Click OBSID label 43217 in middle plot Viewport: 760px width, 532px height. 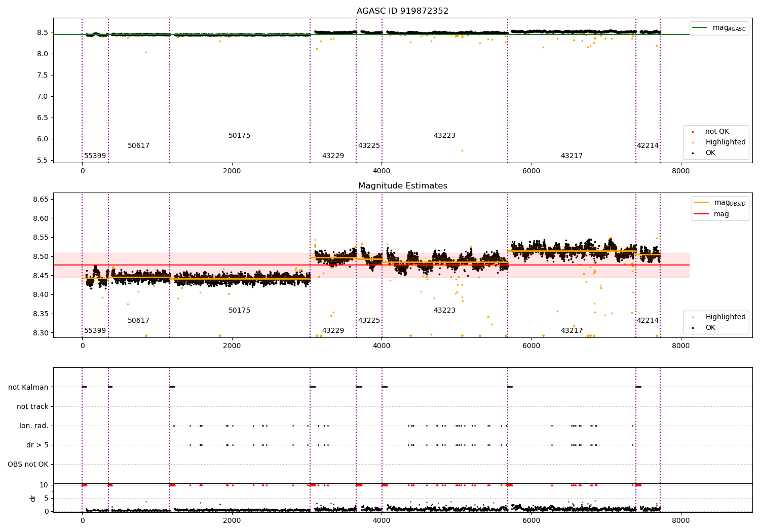(572, 331)
